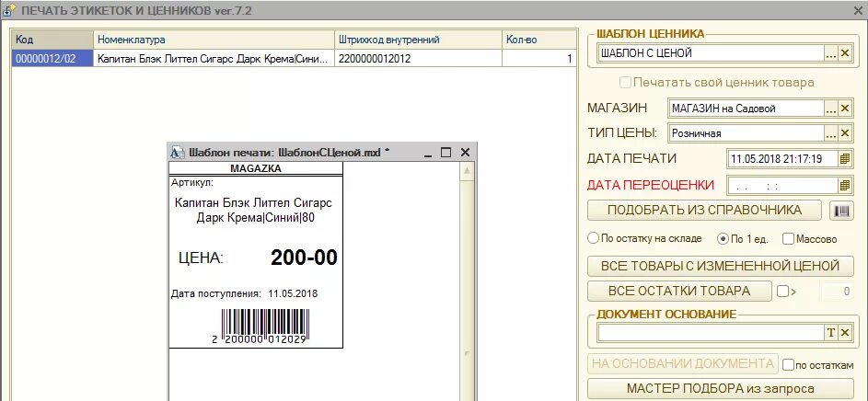Open calendar for ДАТА ПЕЧАТИ

(x=845, y=159)
